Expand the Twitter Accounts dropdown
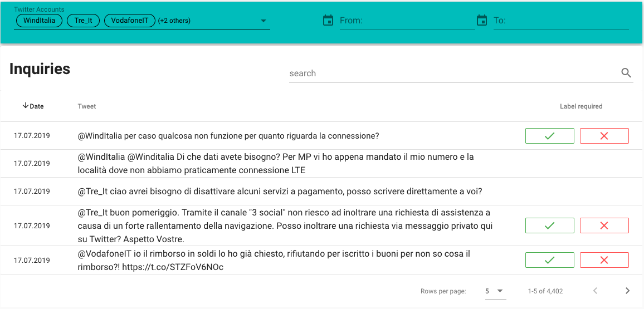644x309 pixels. 264,21
